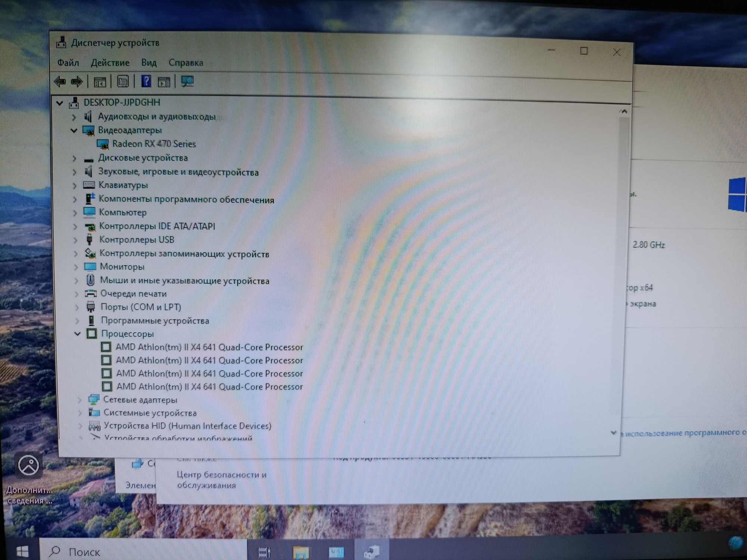
Task: Click the blue Help question mark icon
Action: coord(146,81)
